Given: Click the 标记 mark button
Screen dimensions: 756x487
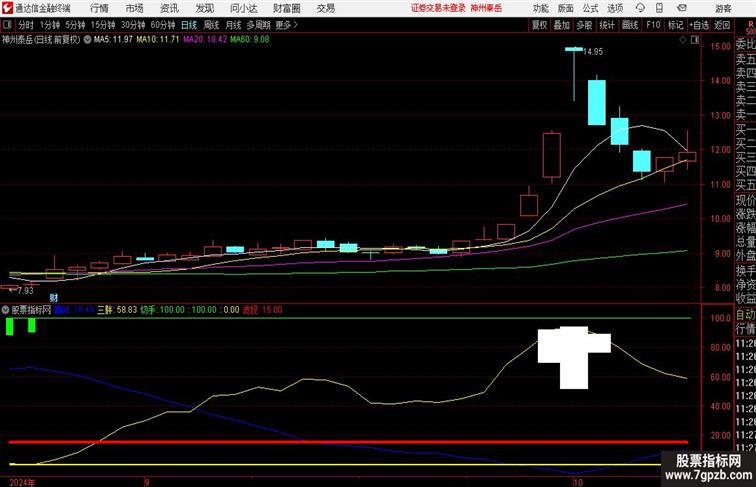Looking at the screenshot, I should point(675,25).
